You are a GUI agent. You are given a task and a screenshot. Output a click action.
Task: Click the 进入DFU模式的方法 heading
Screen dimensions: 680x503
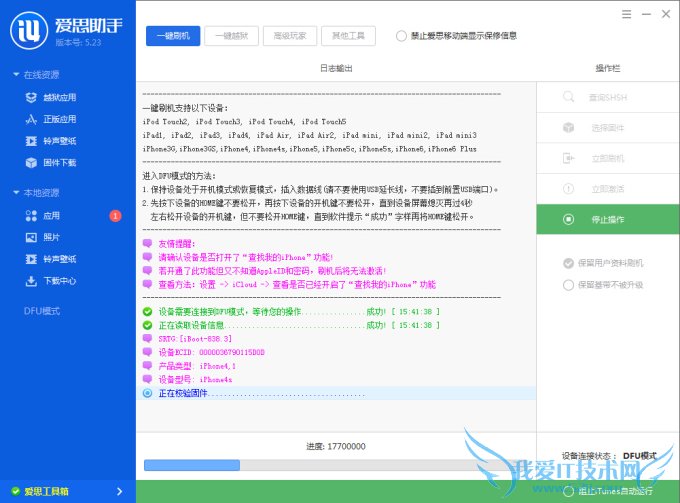click(x=179, y=176)
